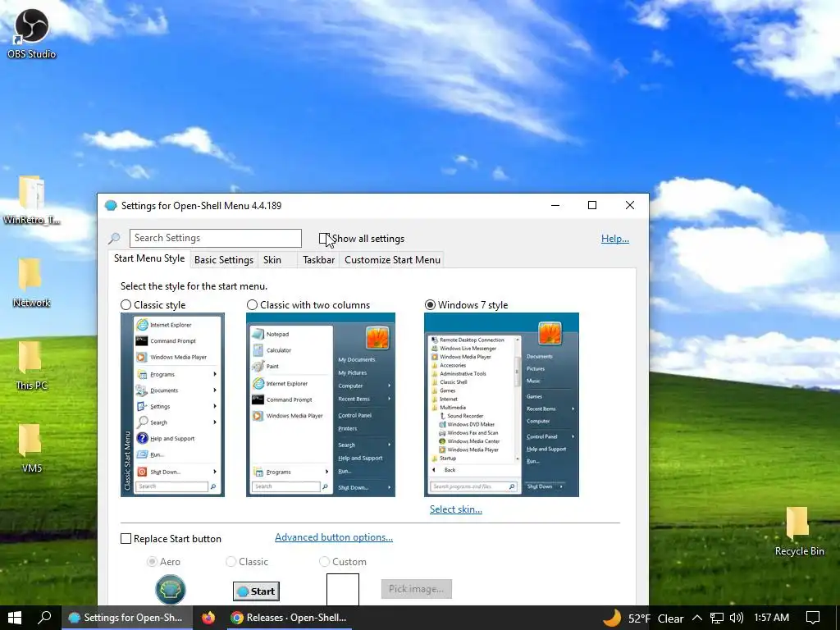The image size is (840, 630).
Task: Click the 52°F Clear weather text
Action: [655, 619]
